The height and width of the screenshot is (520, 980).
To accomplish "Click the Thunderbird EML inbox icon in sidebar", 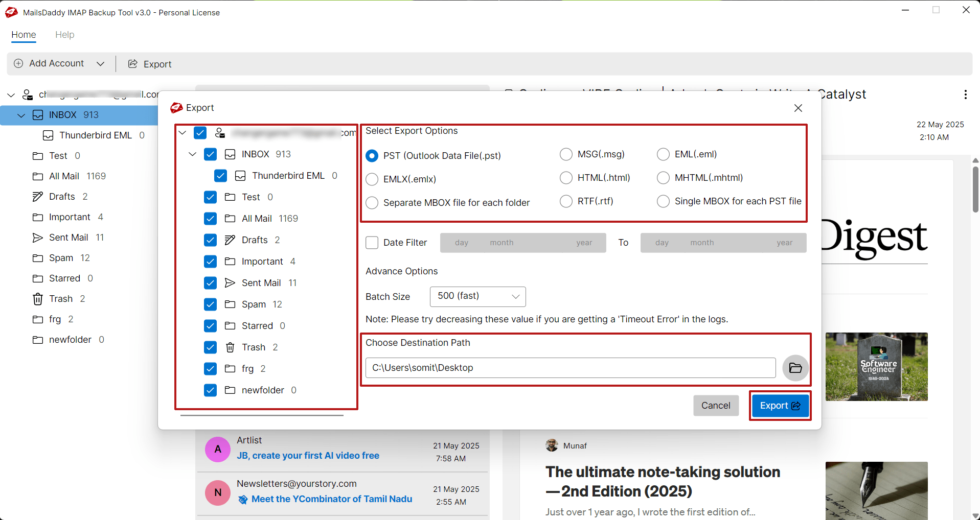I will tap(48, 135).
